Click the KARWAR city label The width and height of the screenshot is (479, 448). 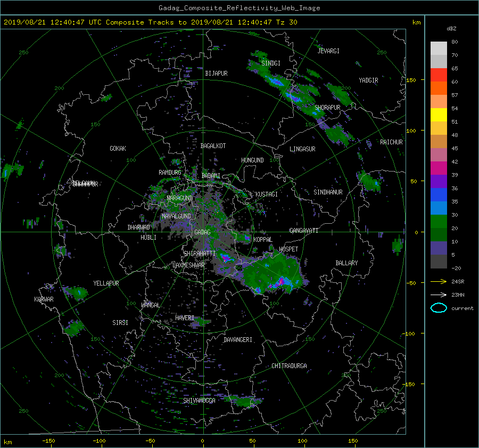44,299
